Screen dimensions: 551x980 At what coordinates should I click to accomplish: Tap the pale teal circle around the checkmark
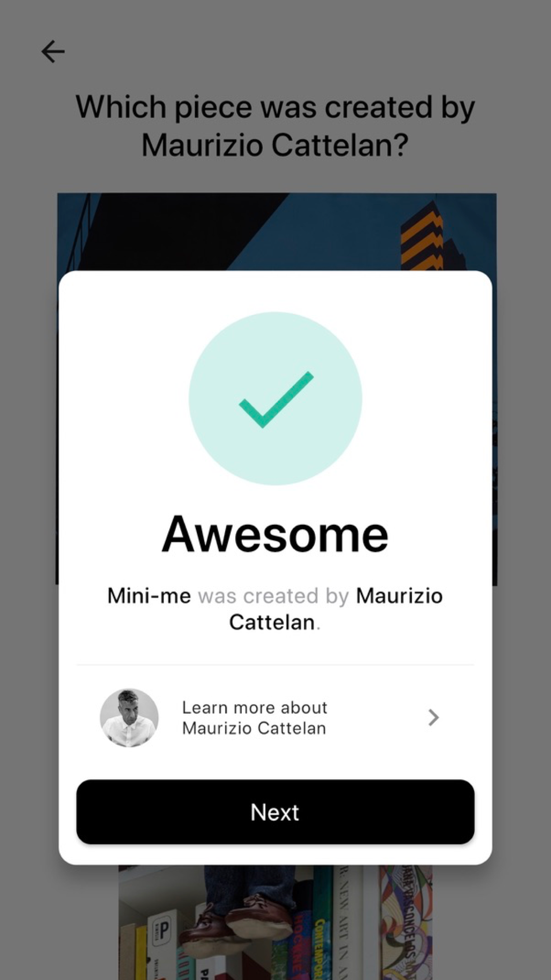tap(275, 398)
